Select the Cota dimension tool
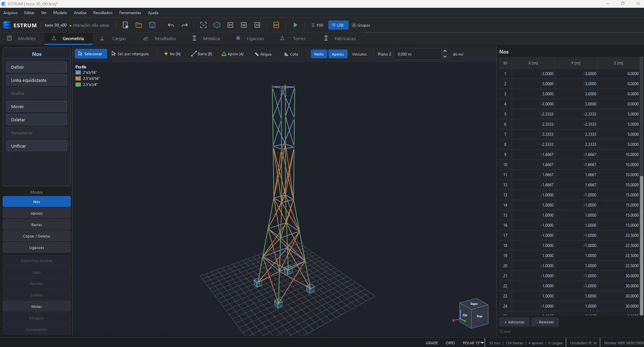Screen dimensions: 644x347 tap(291, 54)
